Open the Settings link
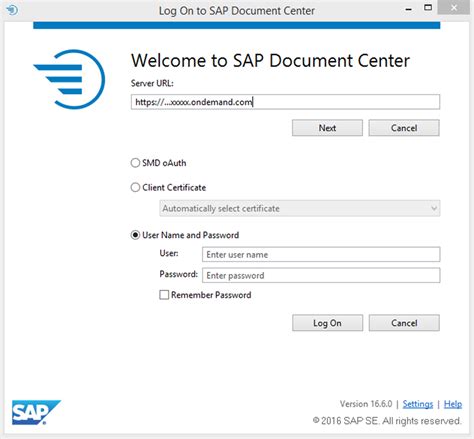Image resolution: width=474 pixels, height=439 pixels. (418, 404)
